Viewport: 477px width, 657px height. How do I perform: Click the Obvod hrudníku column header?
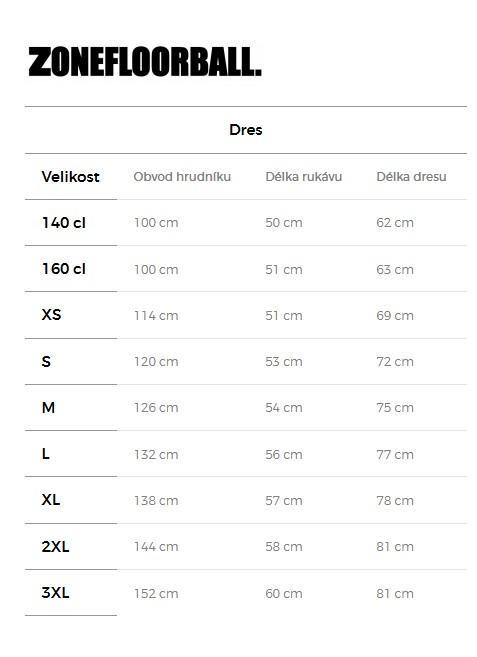182,177
